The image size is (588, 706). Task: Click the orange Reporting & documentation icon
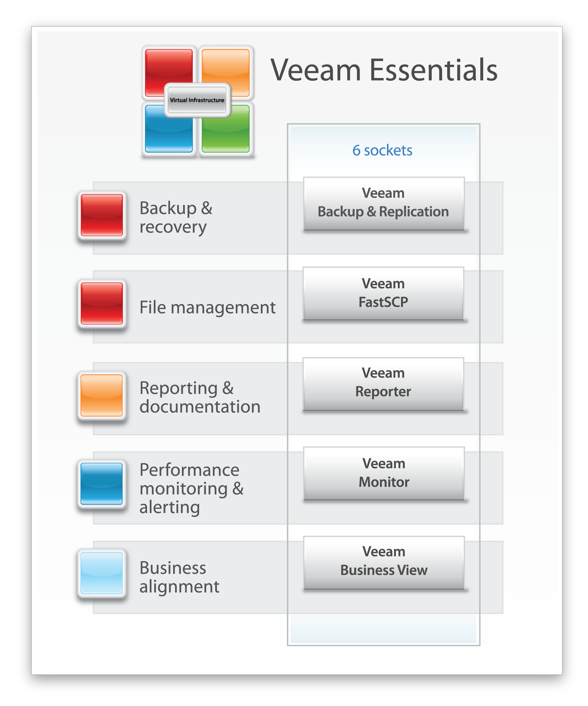pos(102,395)
